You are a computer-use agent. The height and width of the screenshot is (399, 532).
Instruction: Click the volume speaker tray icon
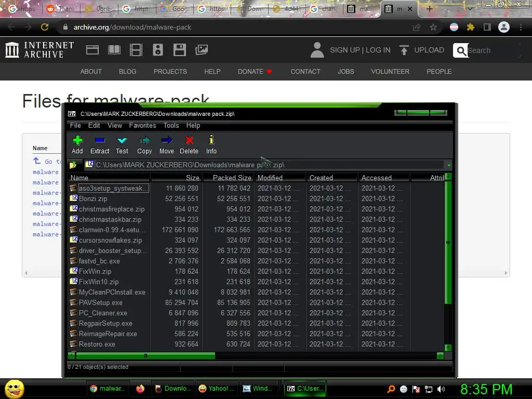(x=441, y=389)
